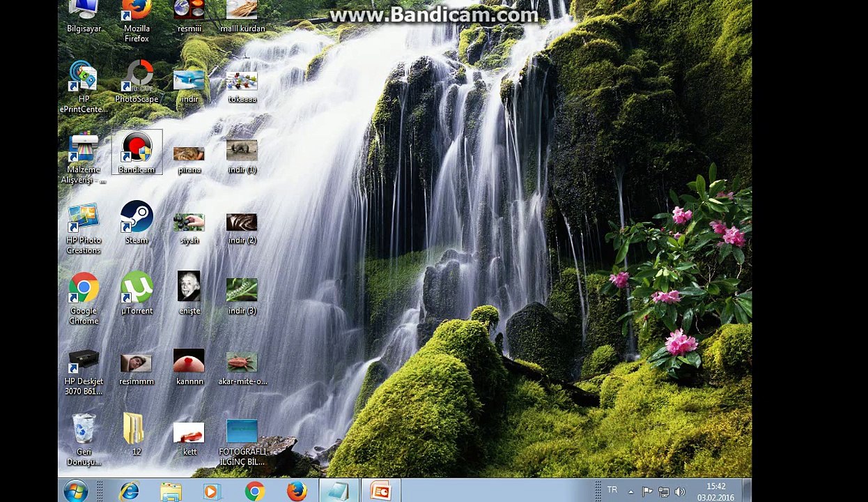The width and height of the screenshot is (868, 502).
Task: Select the indir image on desktop
Action: [189, 86]
